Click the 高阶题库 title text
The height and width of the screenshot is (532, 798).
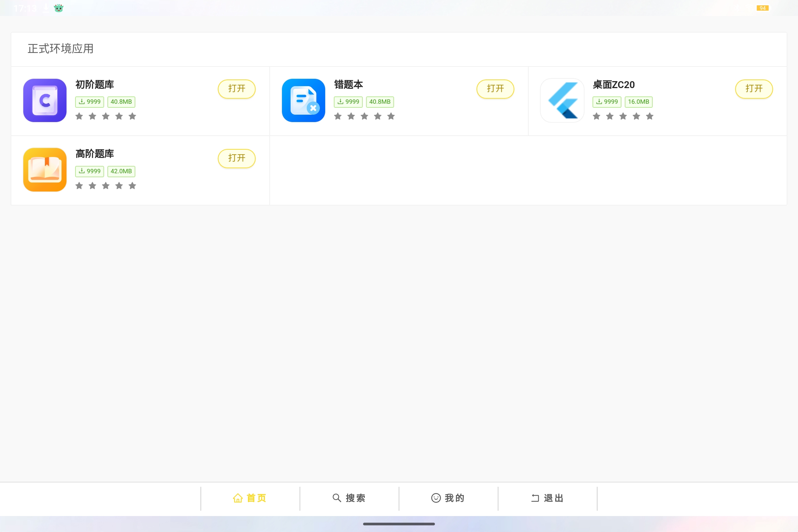(95, 154)
